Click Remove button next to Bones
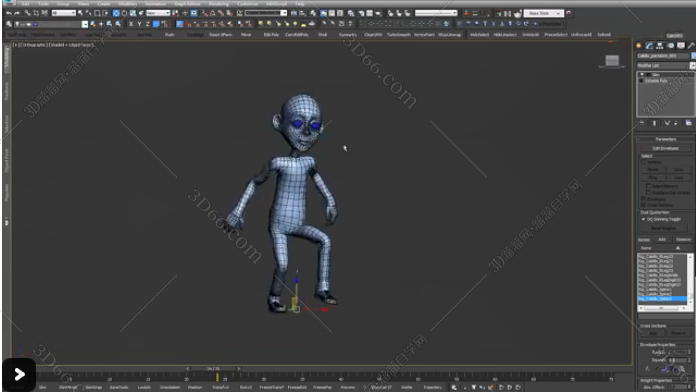Viewport: 696px width, 392px height. [683, 239]
